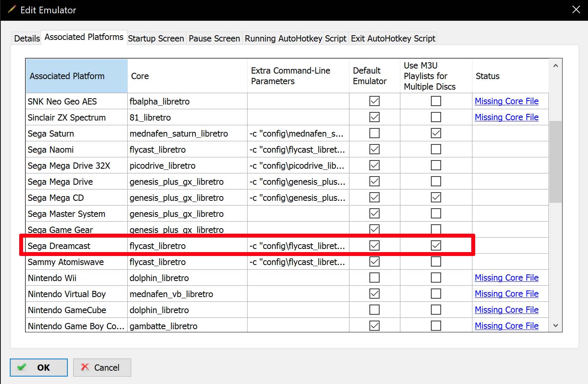588x384 pixels.
Task: Click Sega Naomi command-line parameters cell
Action: [298, 150]
